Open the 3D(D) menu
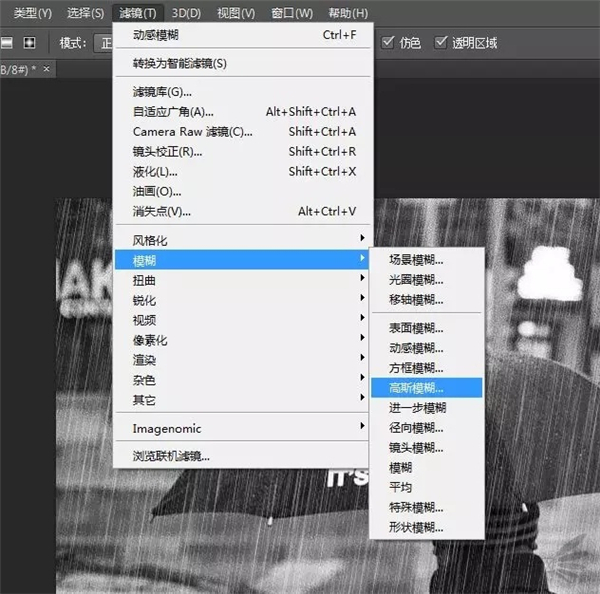The image size is (600, 594). [x=186, y=13]
